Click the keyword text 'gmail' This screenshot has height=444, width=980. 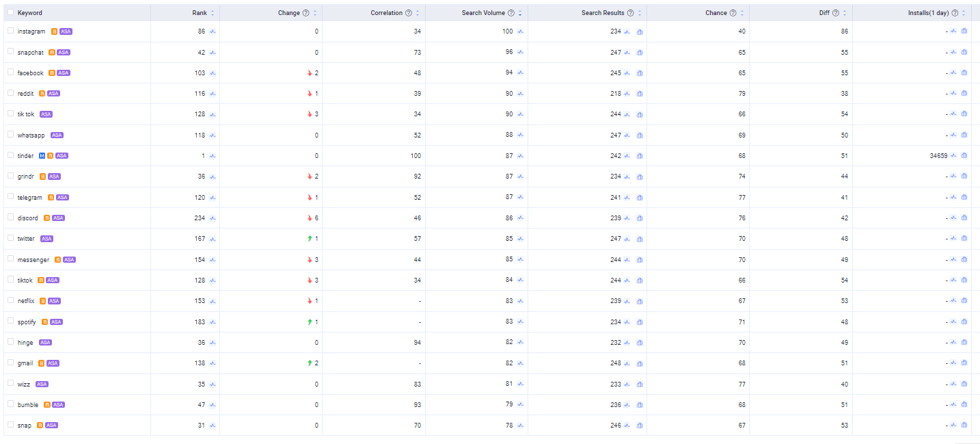point(25,363)
